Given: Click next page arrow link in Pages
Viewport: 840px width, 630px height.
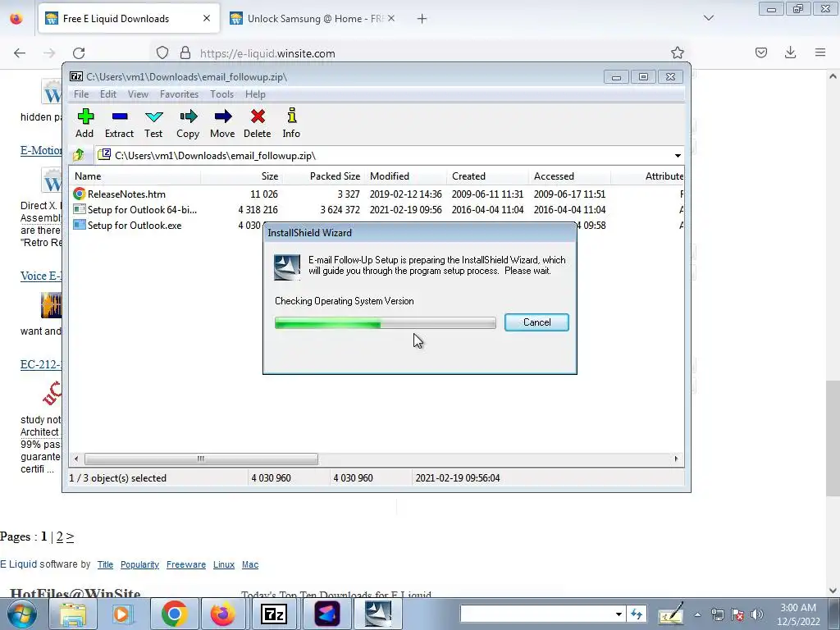Looking at the screenshot, I should (x=70, y=536).
